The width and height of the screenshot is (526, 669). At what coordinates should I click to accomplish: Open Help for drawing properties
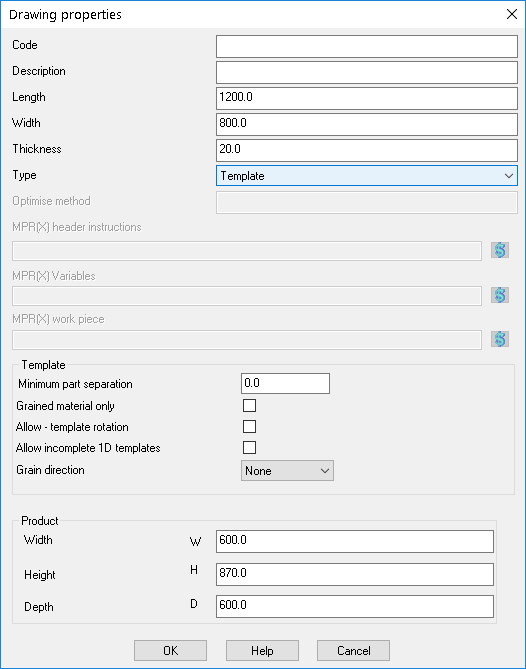click(262, 651)
